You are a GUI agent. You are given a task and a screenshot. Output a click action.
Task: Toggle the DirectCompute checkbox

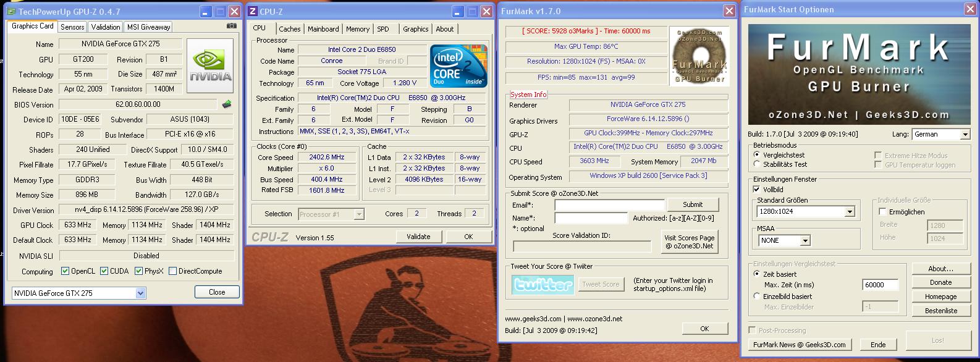(x=172, y=271)
